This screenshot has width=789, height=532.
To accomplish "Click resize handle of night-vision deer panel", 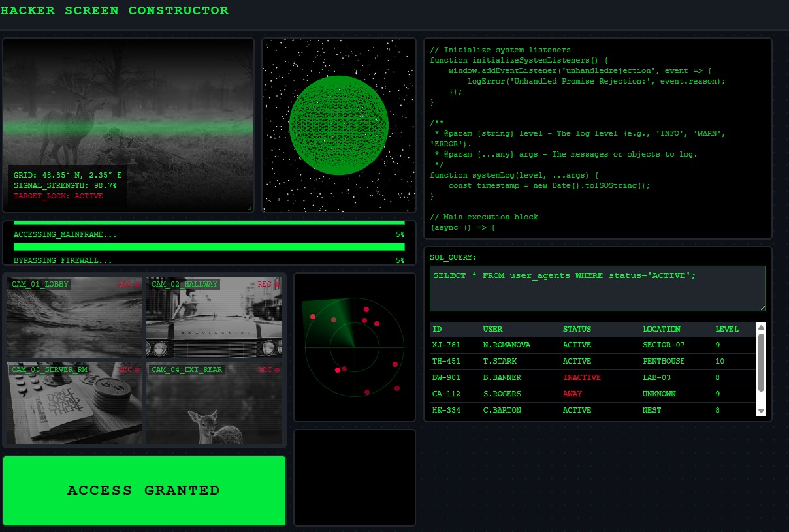I will (x=250, y=208).
